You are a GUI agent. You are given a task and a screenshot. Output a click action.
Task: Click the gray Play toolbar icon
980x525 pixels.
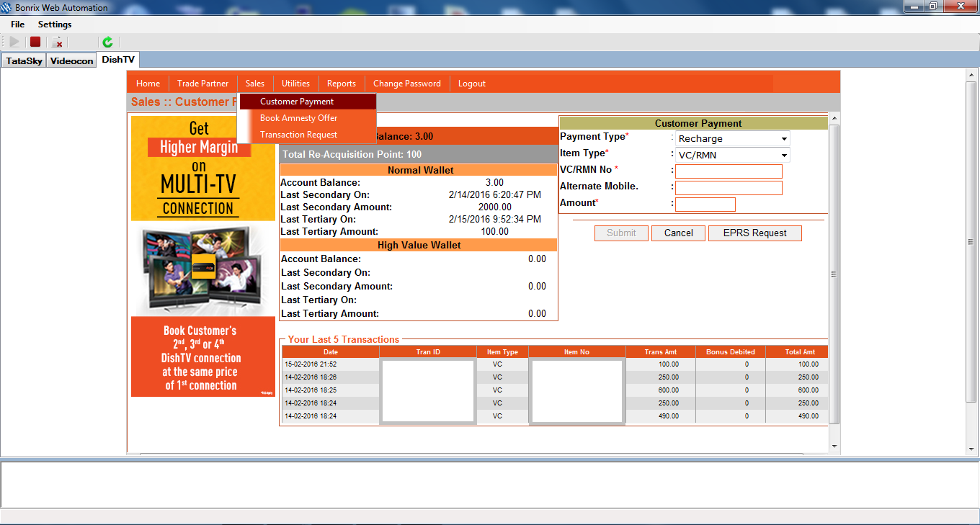(14, 42)
